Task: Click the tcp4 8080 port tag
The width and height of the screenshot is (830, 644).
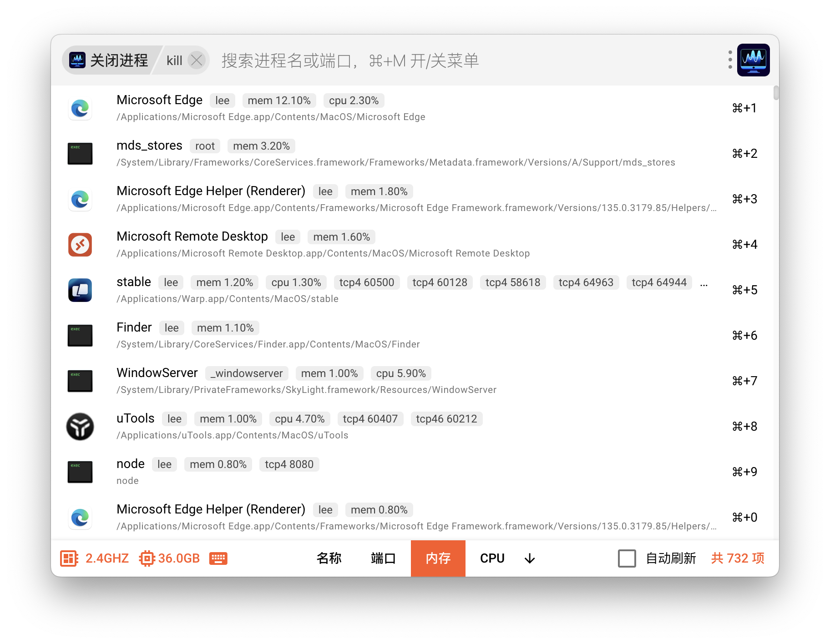Action: click(289, 464)
